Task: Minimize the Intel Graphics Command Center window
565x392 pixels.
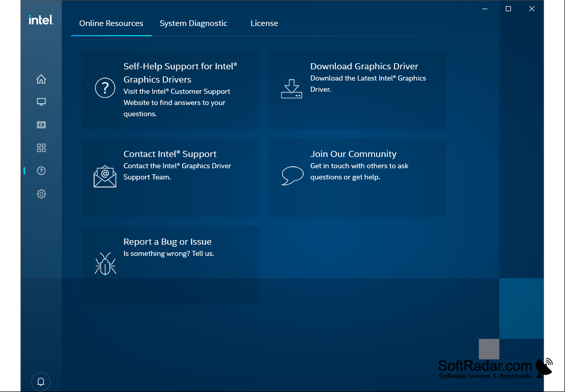Action: tap(485, 9)
